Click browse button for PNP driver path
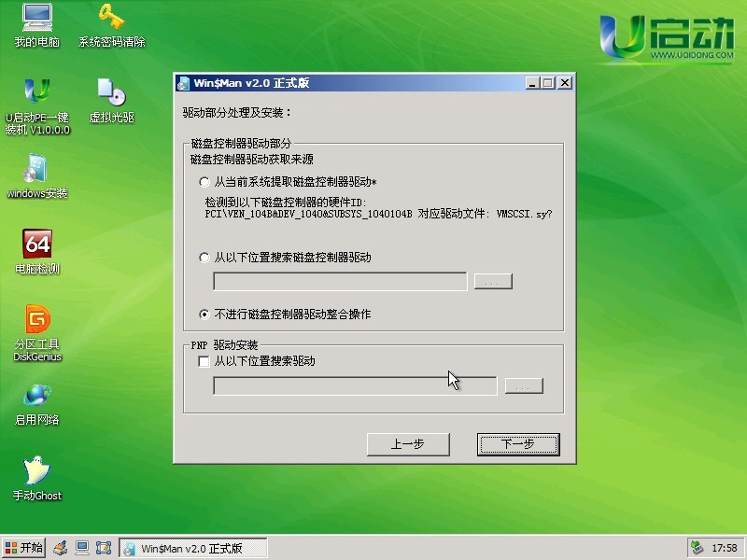Viewport: 747px width, 560px height. coord(524,386)
